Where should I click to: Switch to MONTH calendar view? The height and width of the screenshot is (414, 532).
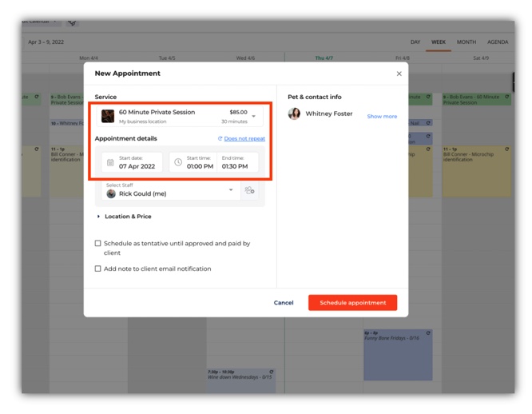tap(466, 42)
